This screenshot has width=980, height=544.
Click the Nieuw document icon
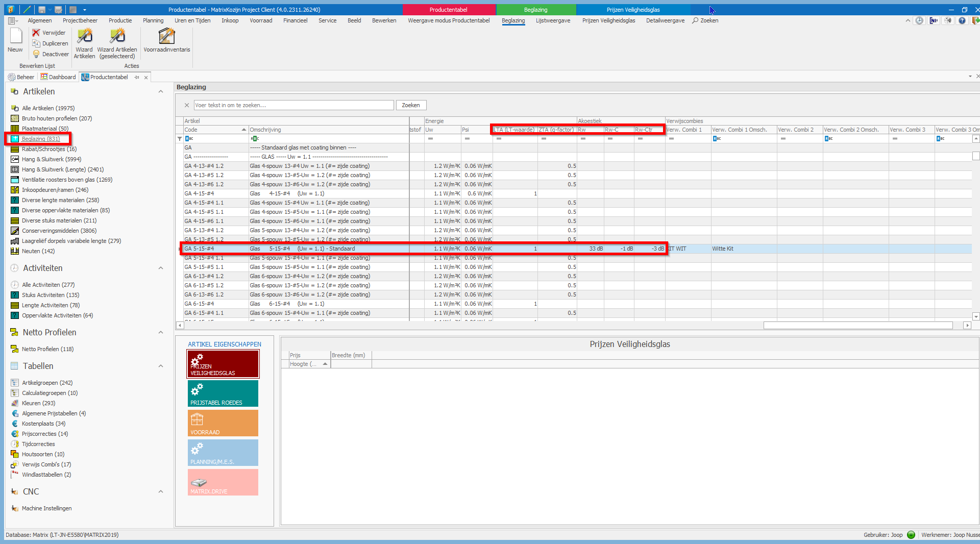click(x=15, y=37)
